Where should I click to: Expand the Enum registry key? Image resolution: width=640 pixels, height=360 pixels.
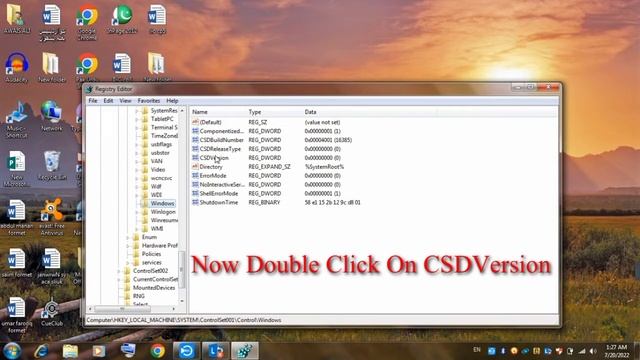(x=128, y=237)
